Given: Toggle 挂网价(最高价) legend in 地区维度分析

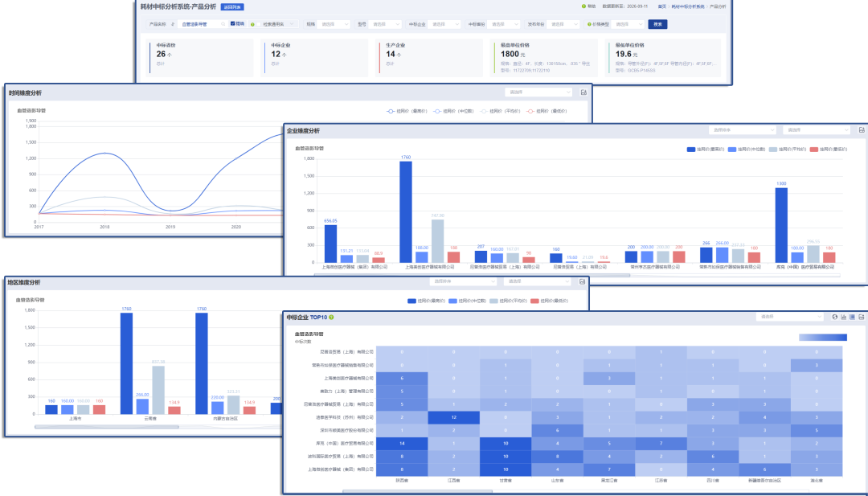Looking at the screenshot, I should tap(426, 301).
